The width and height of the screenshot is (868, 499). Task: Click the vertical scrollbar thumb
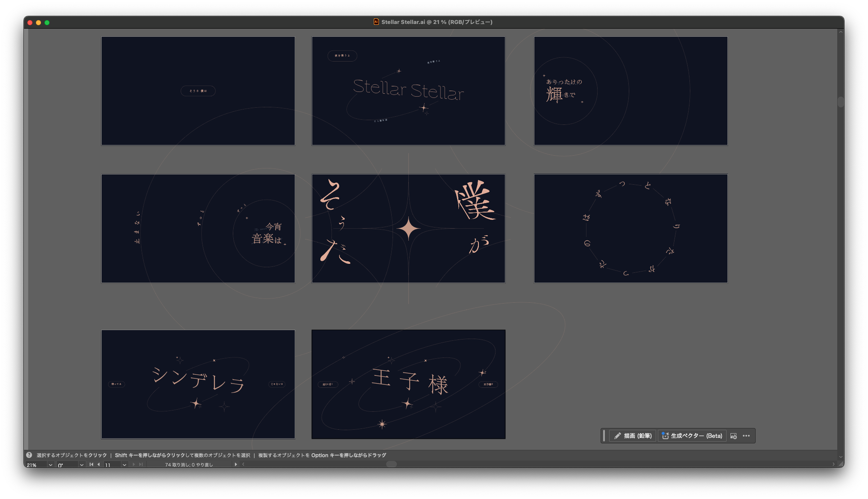click(x=840, y=102)
